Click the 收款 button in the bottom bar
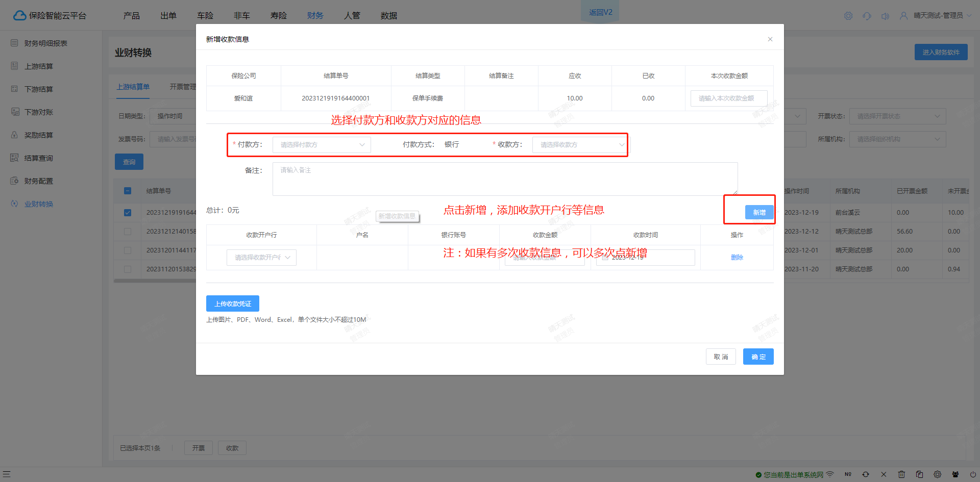980x482 pixels. pos(232,448)
